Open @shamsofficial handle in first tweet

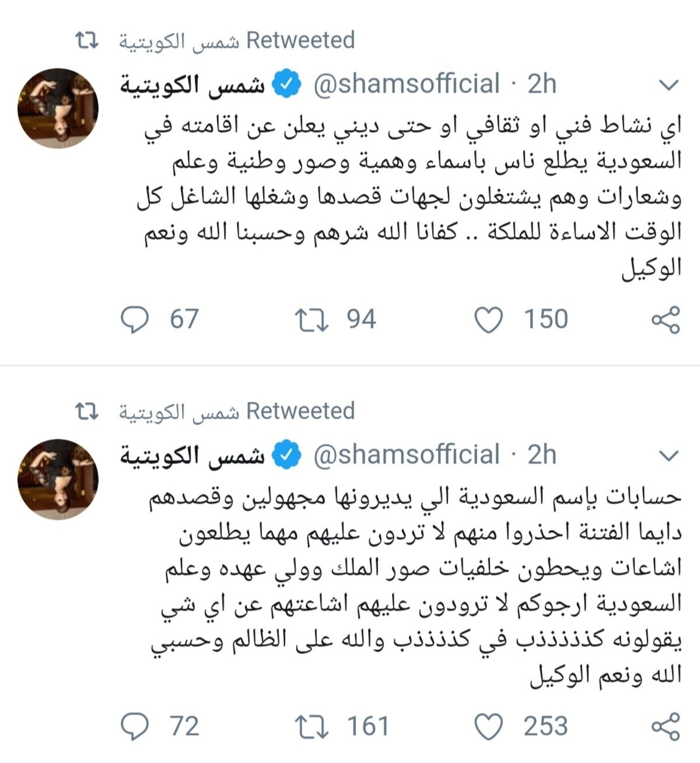coord(407,84)
